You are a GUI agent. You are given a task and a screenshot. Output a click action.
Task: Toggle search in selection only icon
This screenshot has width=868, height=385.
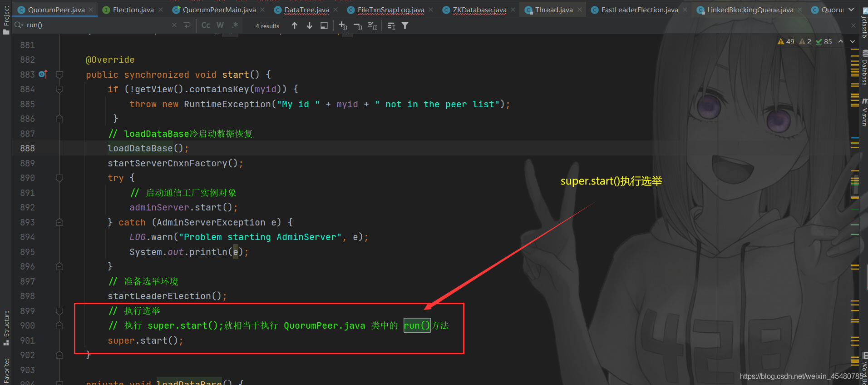324,26
